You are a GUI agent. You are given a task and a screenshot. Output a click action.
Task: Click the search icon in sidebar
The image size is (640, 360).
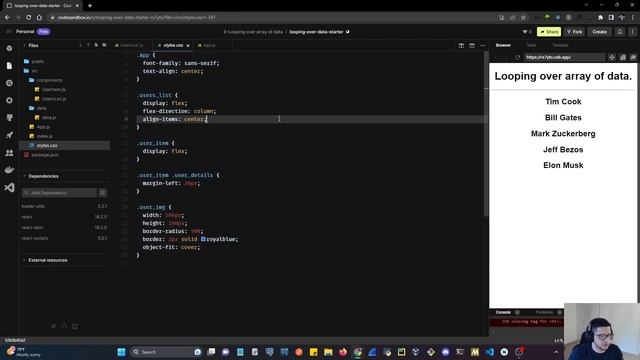point(9,83)
